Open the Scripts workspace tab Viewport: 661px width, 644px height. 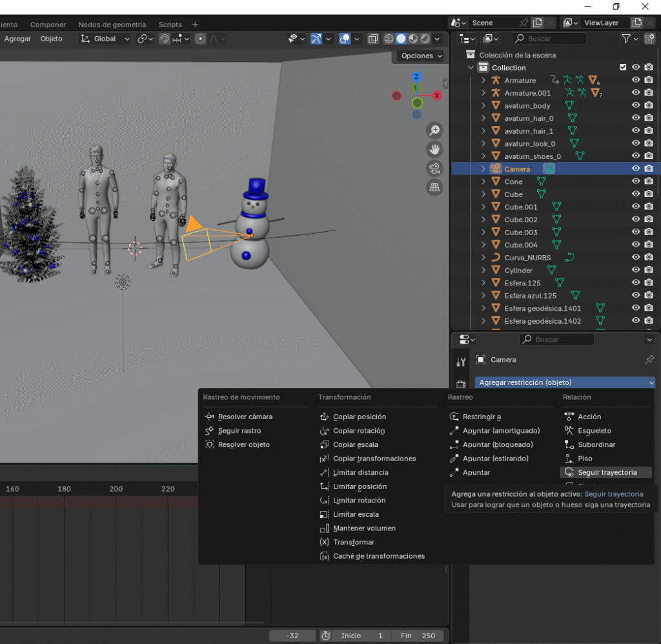coord(170,25)
